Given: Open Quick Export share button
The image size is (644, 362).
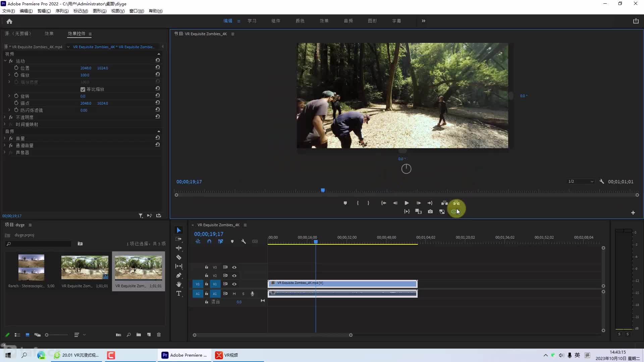Looking at the screenshot, I should (636, 21).
